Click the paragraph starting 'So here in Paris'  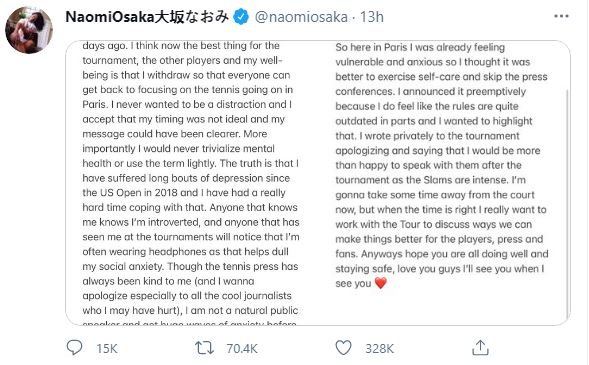click(x=442, y=165)
